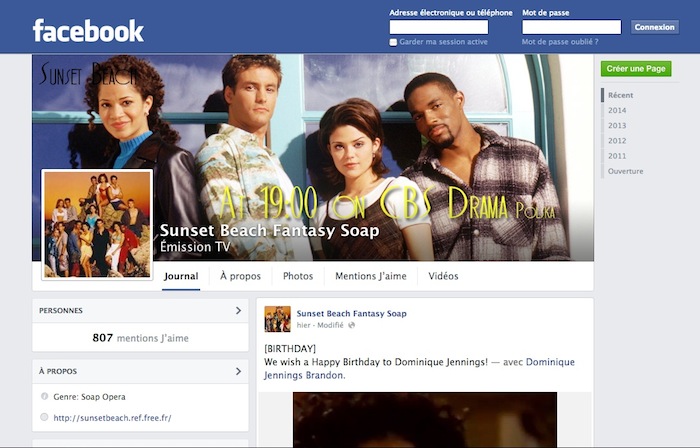700x448 pixels.
Task: Focus the Mot de passe input field
Action: pyautogui.click(x=571, y=27)
